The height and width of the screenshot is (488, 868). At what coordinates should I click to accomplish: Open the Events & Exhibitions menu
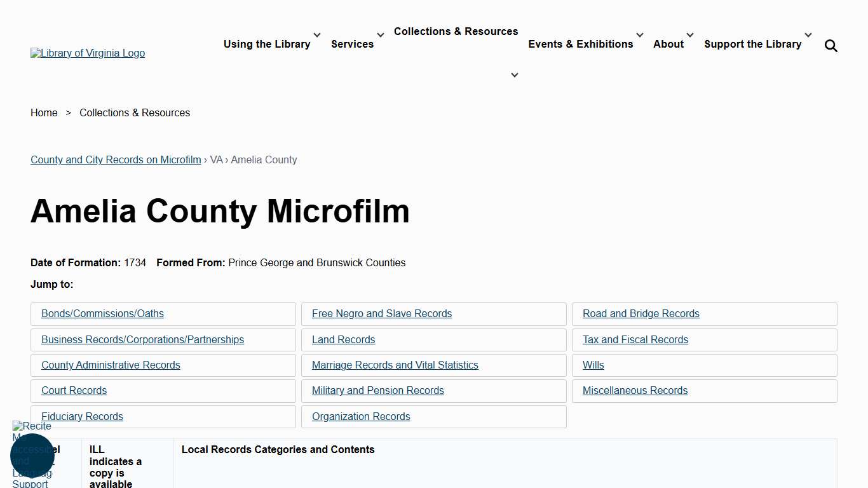pos(580,44)
